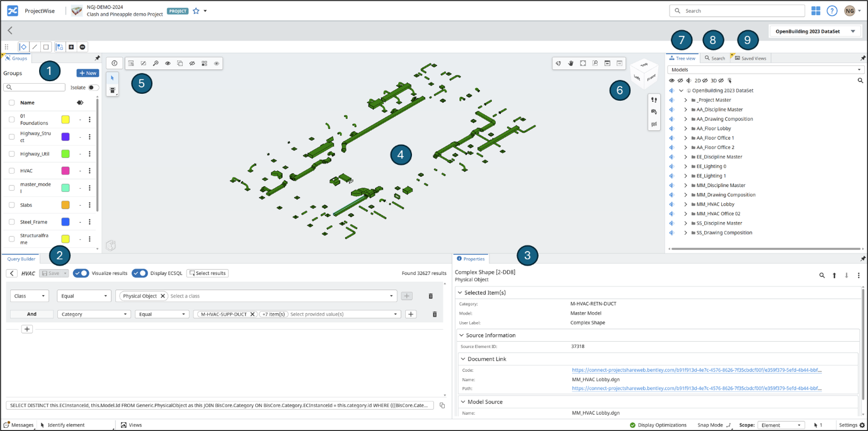Delete the Category condition row with trash icon
The image size is (868, 431).
click(x=435, y=314)
